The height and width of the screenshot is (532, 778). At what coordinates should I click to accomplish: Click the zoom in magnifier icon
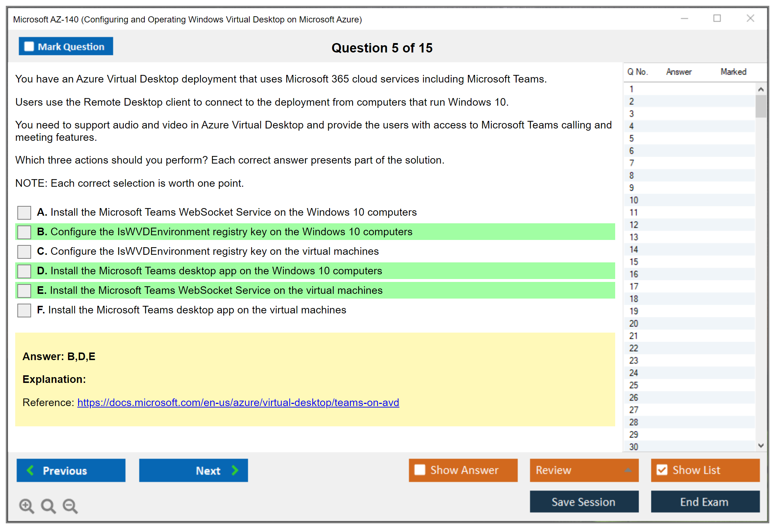pos(26,506)
